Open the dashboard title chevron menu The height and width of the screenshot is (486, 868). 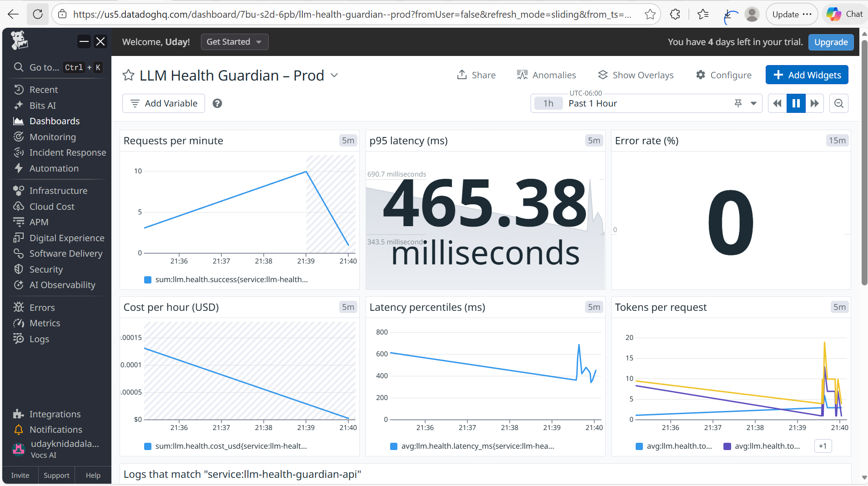pyautogui.click(x=334, y=75)
